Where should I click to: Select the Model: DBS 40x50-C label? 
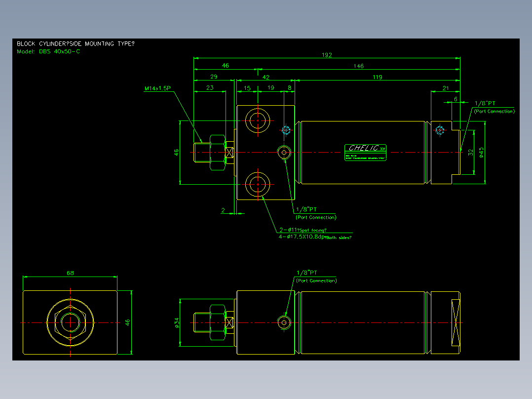click(48, 52)
